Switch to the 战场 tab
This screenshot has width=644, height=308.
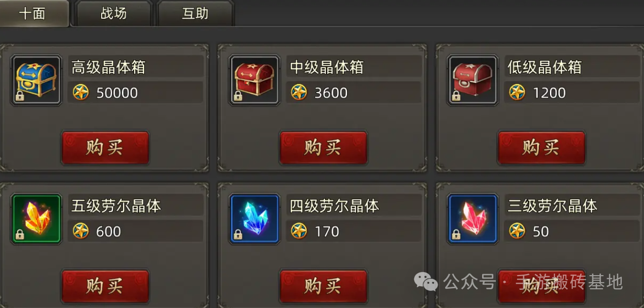pos(114,14)
